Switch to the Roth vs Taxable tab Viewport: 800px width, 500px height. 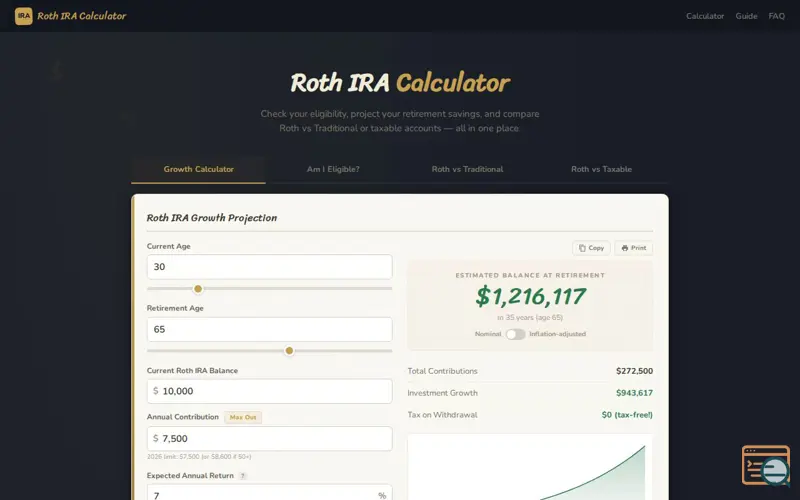[602, 169]
